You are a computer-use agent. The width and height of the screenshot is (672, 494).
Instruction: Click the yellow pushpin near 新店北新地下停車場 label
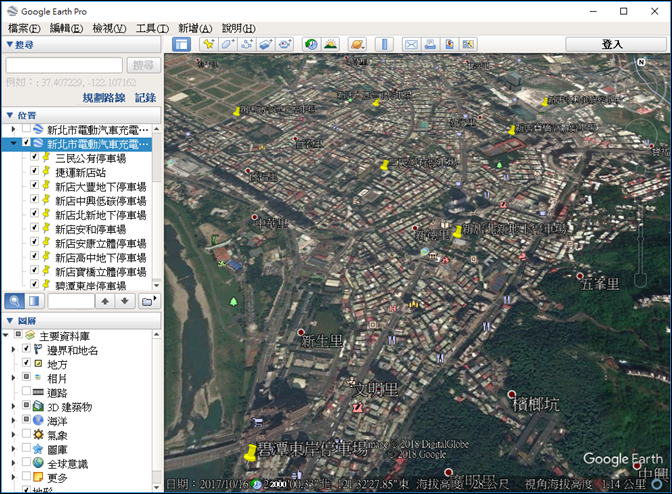457,232
